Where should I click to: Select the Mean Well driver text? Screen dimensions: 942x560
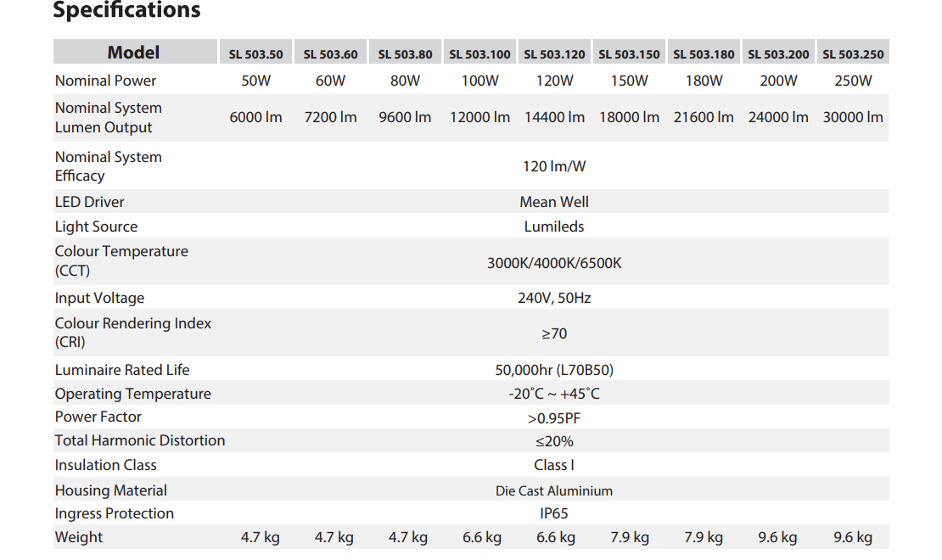click(x=554, y=202)
